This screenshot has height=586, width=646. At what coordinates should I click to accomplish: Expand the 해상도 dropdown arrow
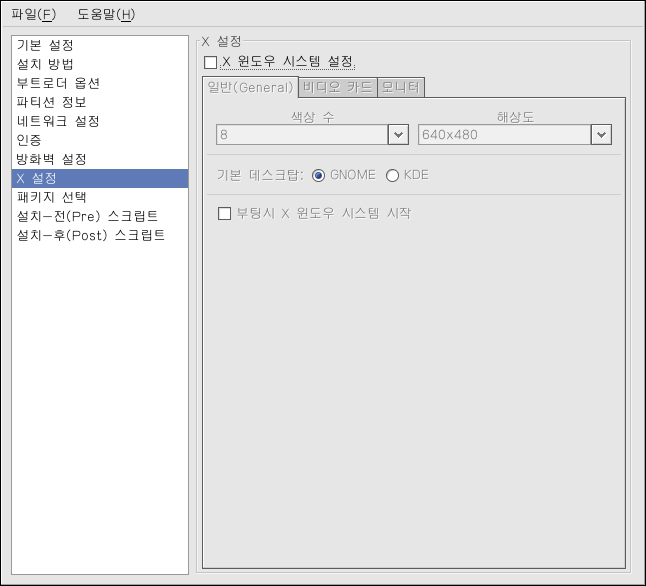tap(601, 134)
